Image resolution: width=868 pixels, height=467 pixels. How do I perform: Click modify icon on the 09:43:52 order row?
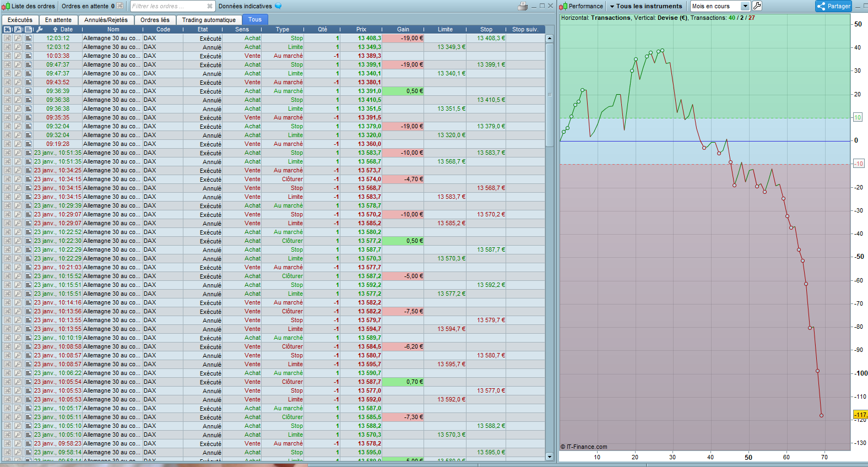pos(18,82)
